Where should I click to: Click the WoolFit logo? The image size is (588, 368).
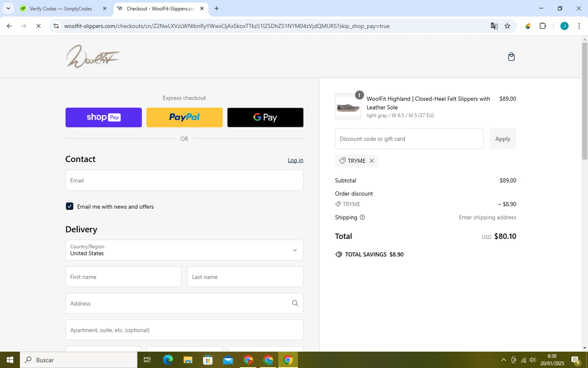tap(93, 56)
